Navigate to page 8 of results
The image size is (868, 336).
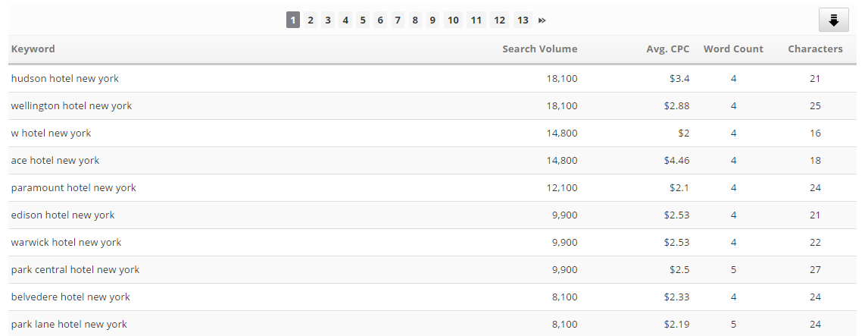(x=415, y=20)
